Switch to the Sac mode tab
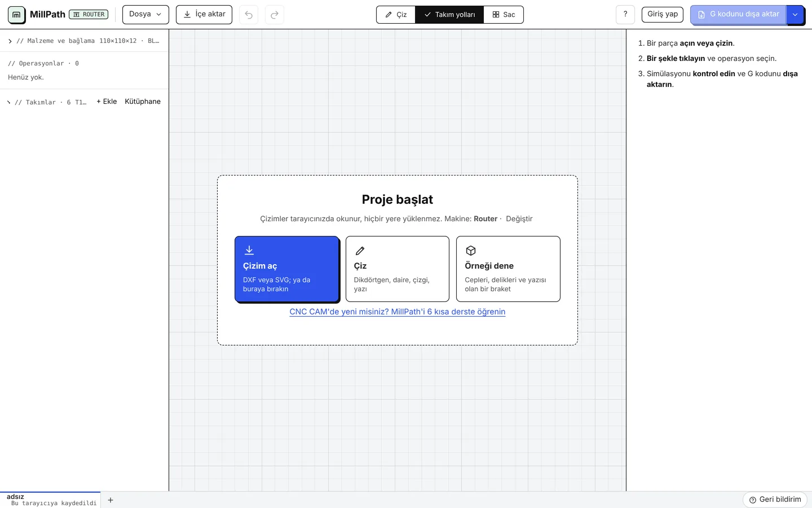Image resolution: width=812 pixels, height=508 pixels. [504, 15]
